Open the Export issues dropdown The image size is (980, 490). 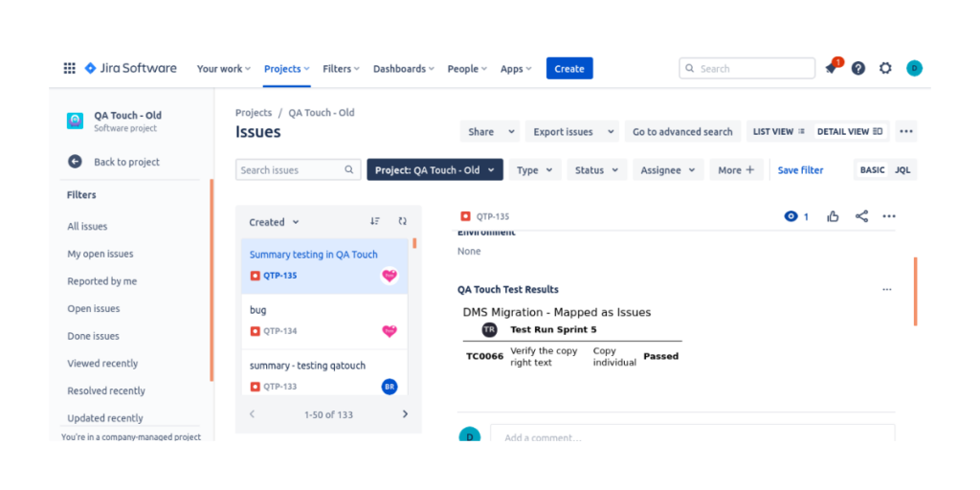(572, 132)
